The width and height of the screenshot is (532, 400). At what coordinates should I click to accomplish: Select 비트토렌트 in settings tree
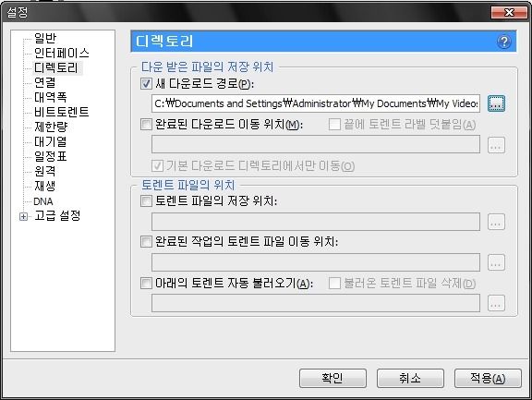point(61,112)
